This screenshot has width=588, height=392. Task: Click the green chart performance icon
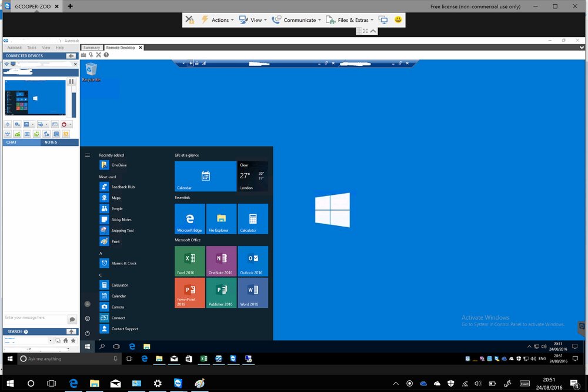click(17, 134)
